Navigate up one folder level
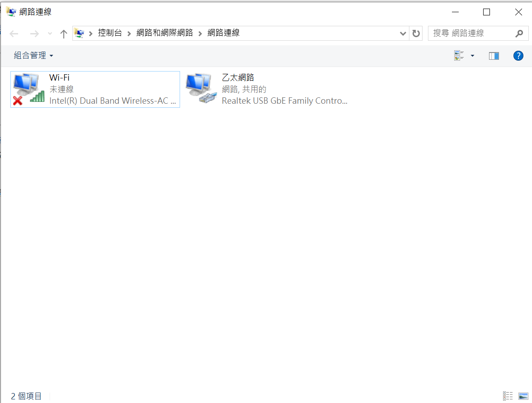Image resolution: width=532 pixels, height=403 pixels. (63, 33)
